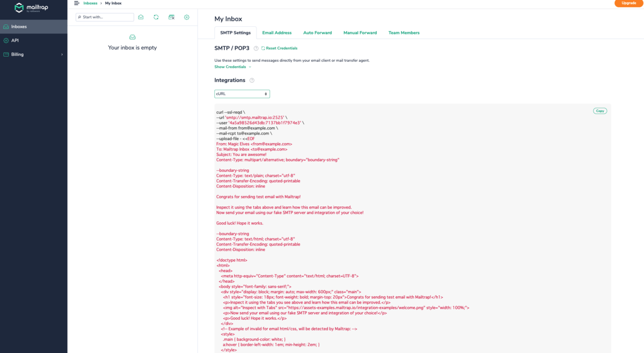Click the 'Subject: You are awesome!' line
The image size is (644, 353).
click(241, 155)
